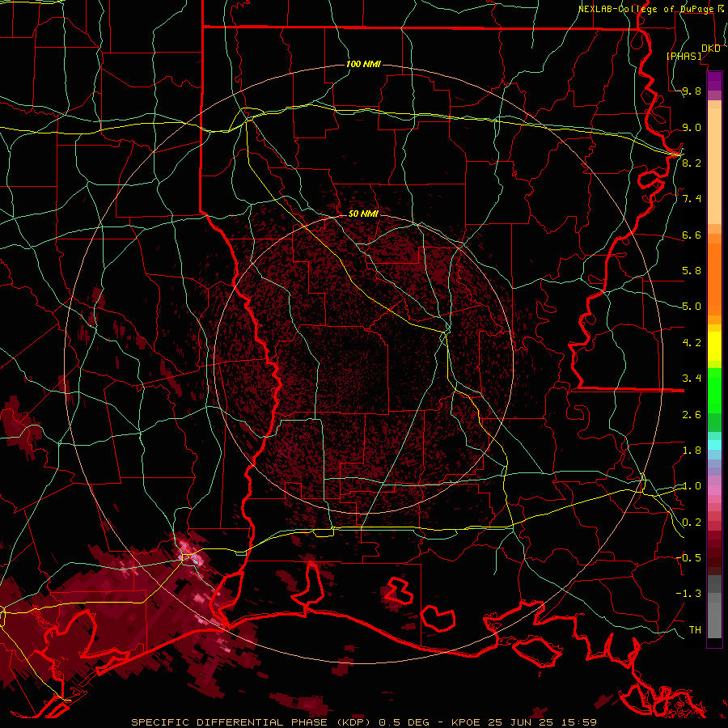Click the -0.5 value on color scale
728x728 pixels.
688,557
